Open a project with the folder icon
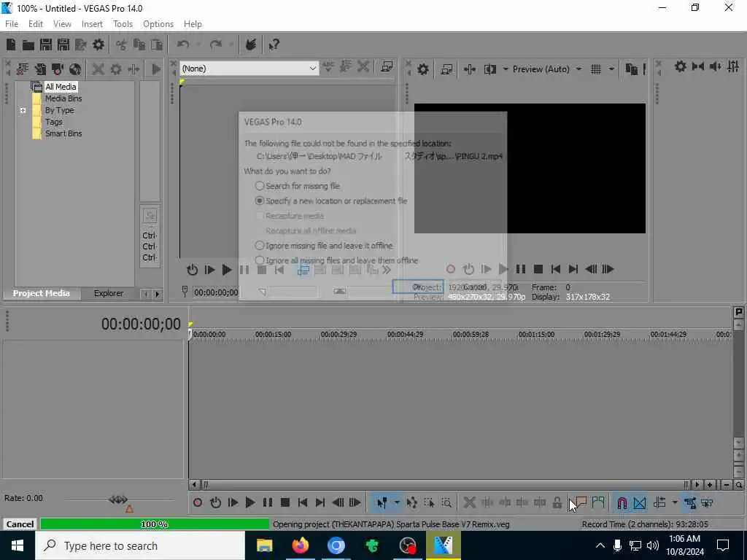 [x=28, y=44]
